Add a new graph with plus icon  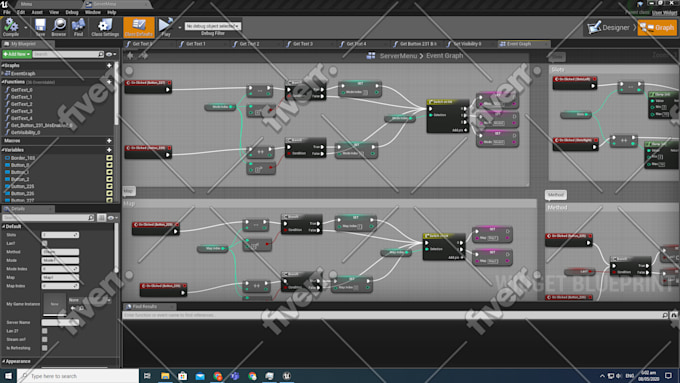[109, 65]
